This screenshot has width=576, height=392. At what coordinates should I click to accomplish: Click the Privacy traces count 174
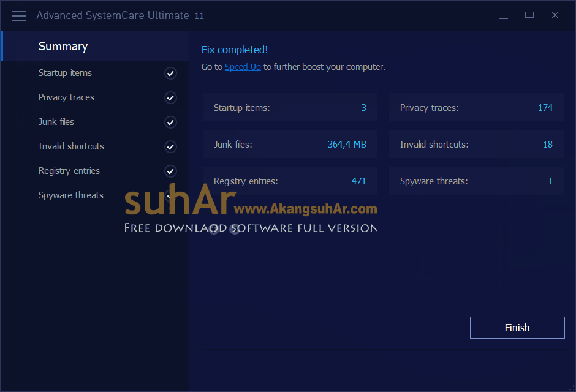tap(545, 108)
